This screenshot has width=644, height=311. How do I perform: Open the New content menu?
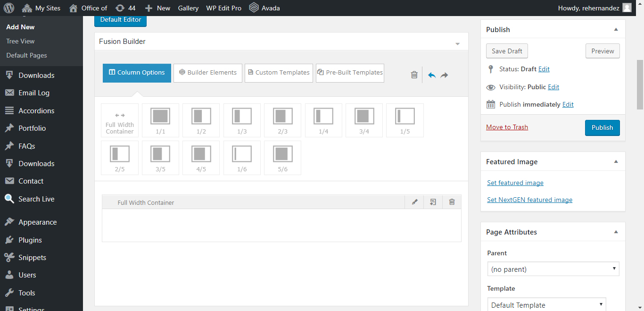coord(157,8)
